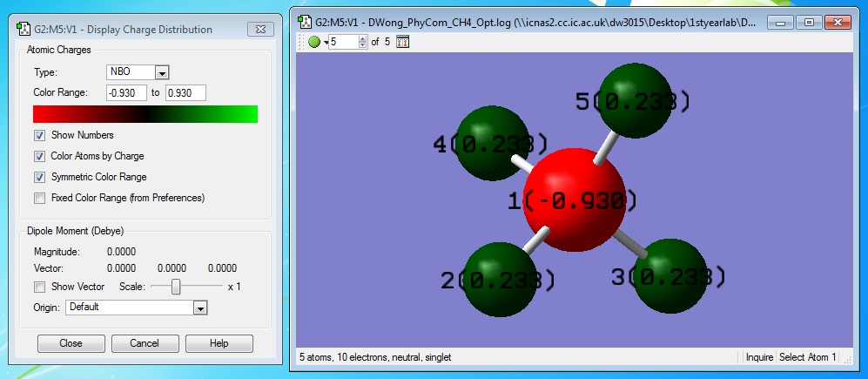Enable the Show Vector checkbox
868x379 pixels.
click(x=40, y=287)
